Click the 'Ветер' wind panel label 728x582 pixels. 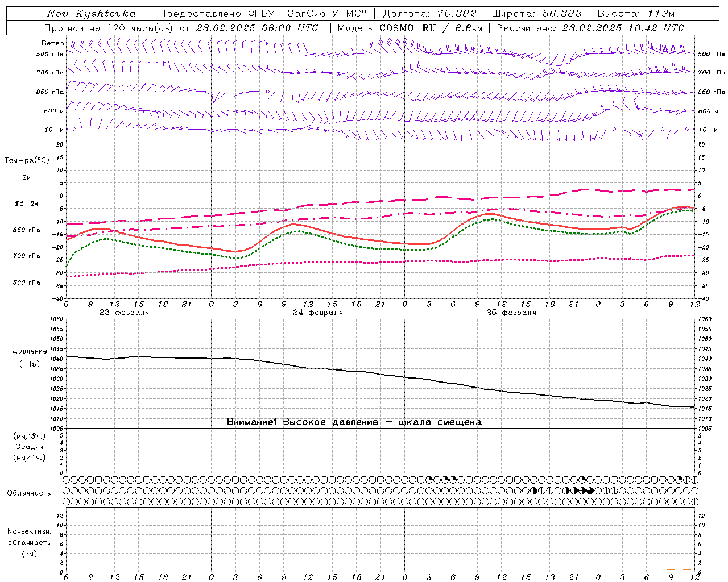click(x=52, y=43)
